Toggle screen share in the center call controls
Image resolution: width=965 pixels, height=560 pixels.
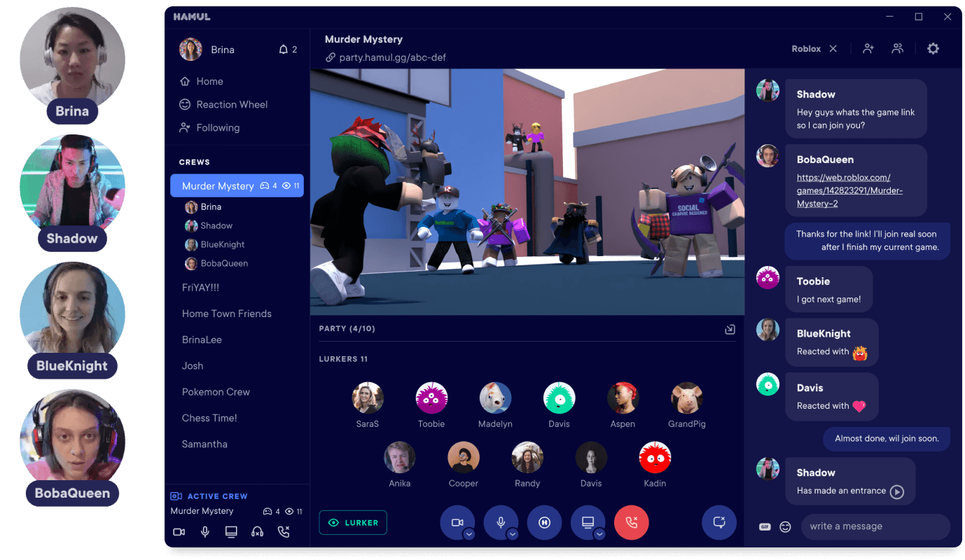coord(588,523)
